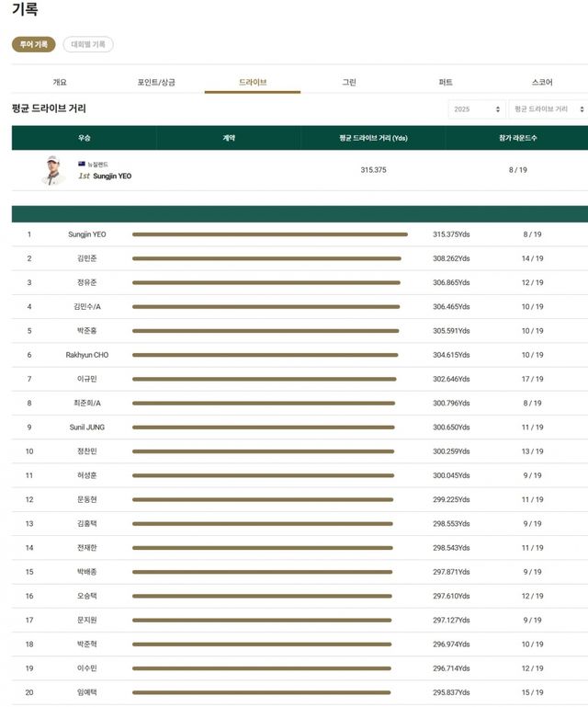This screenshot has height=707, width=588.
Task: Switch to the 포인트/상금 tab
Action: [x=156, y=82]
